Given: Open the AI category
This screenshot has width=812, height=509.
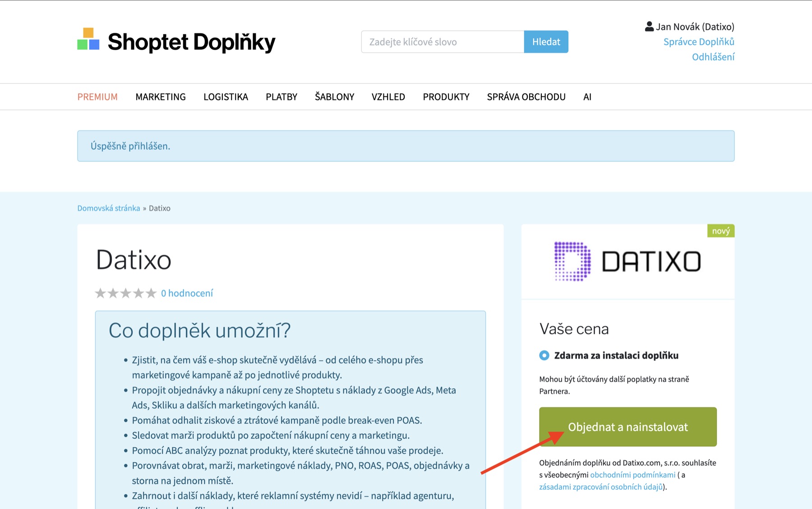Looking at the screenshot, I should point(587,97).
